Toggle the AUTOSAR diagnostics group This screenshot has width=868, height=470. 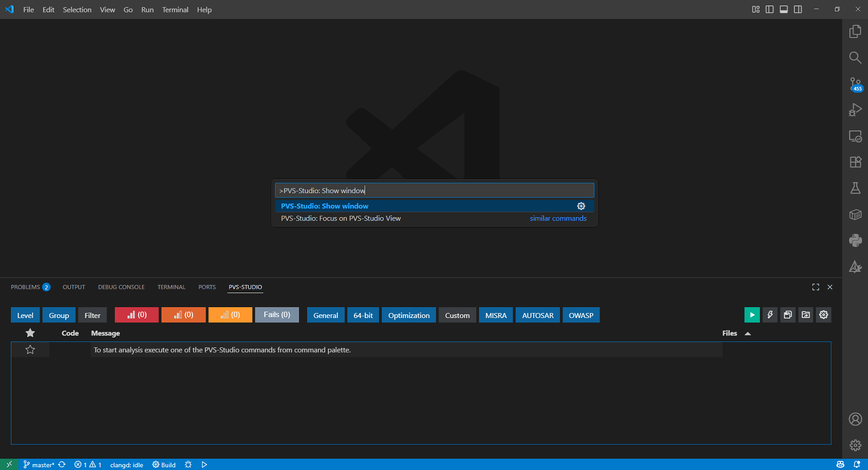538,315
